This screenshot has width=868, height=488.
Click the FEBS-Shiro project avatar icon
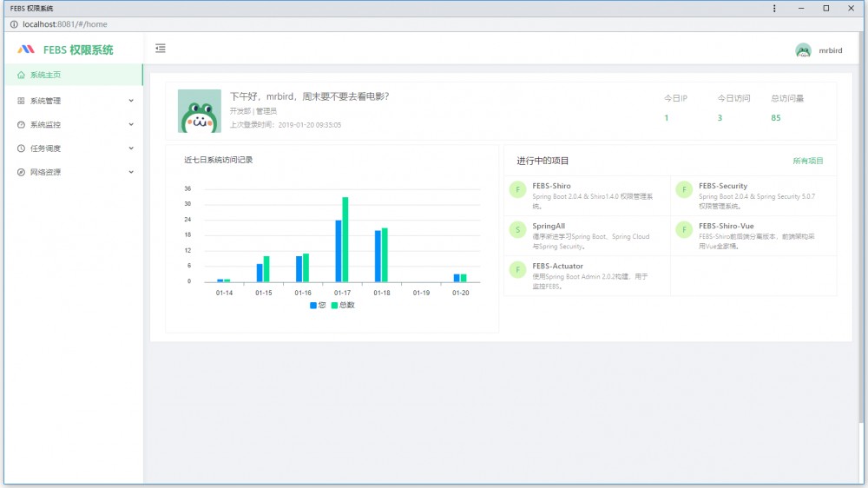coord(517,189)
